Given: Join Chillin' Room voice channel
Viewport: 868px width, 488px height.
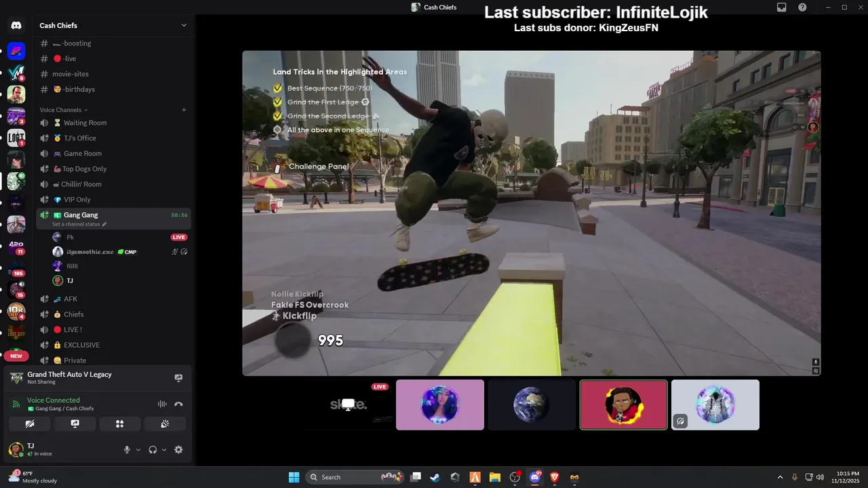Looking at the screenshot, I should click(x=113, y=184).
